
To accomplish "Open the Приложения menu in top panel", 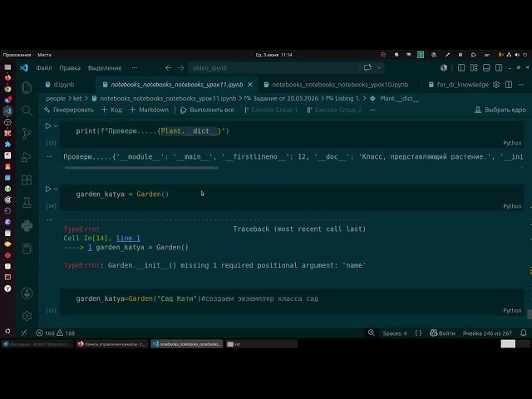I will point(17,55).
